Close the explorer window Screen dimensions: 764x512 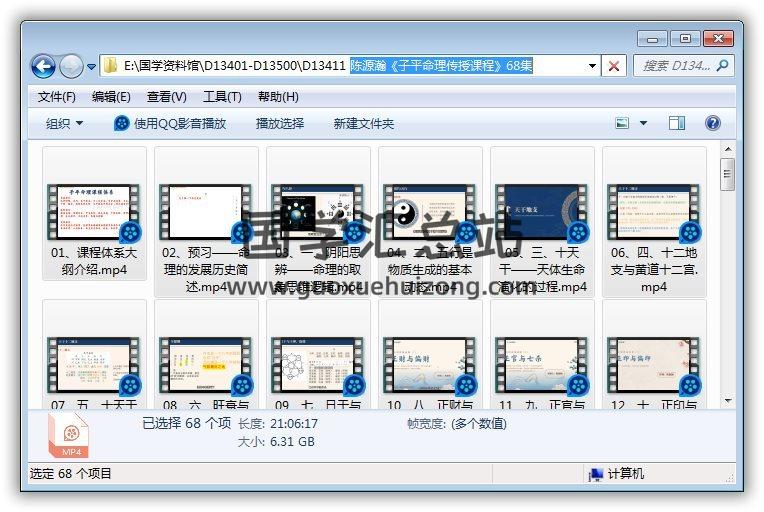[x=718, y=39]
